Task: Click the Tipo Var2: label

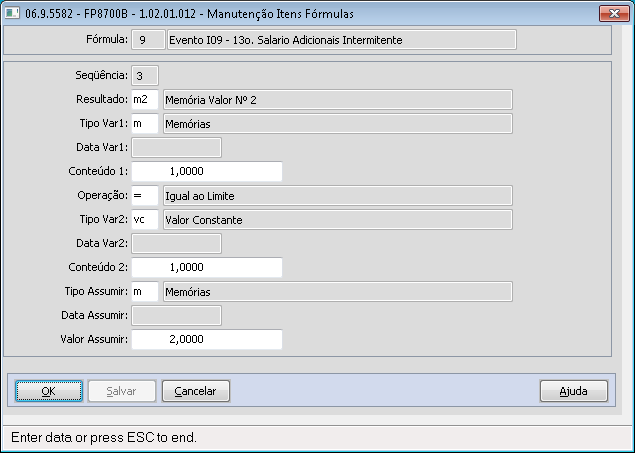Action: [x=104, y=219]
